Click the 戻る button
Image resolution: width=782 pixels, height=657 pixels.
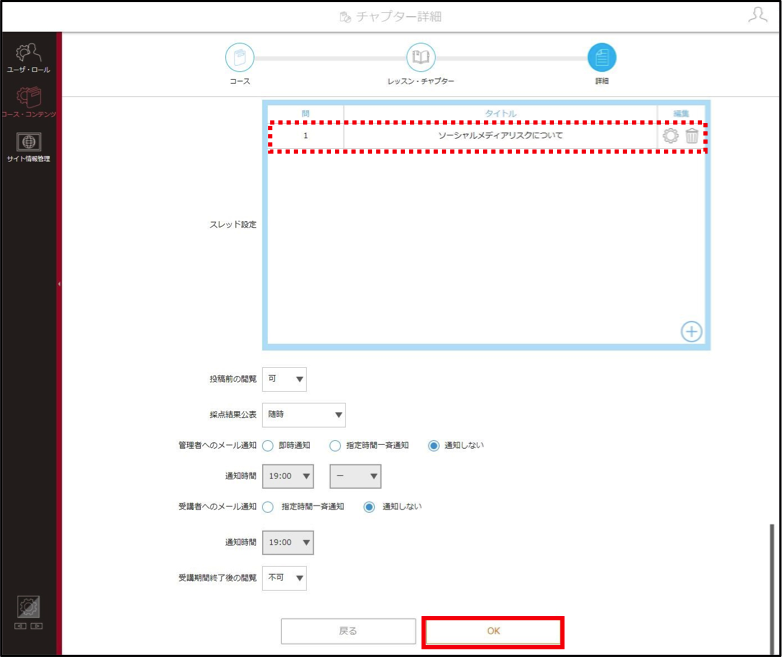point(348,631)
